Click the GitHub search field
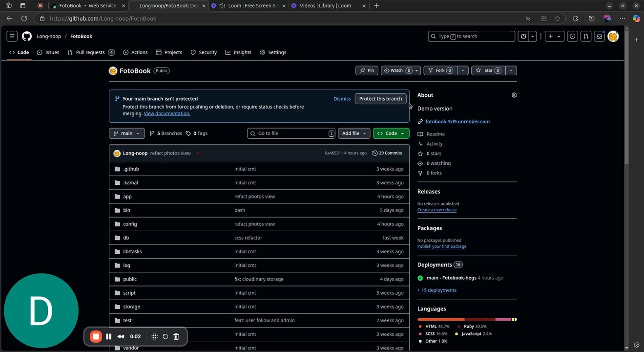Screen dimensions: 644x352 point(471,36)
